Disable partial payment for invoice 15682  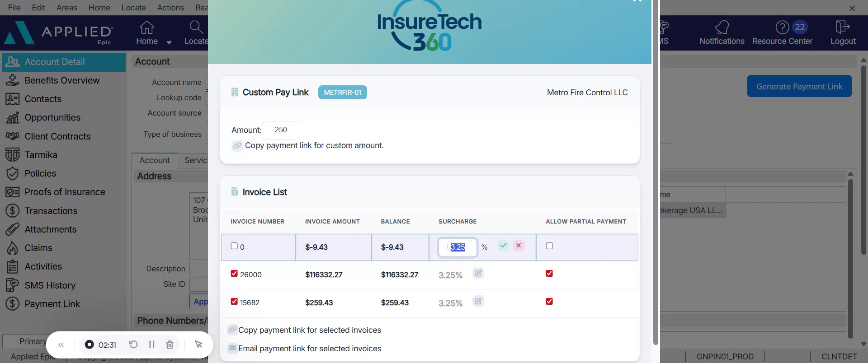point(549,302)
